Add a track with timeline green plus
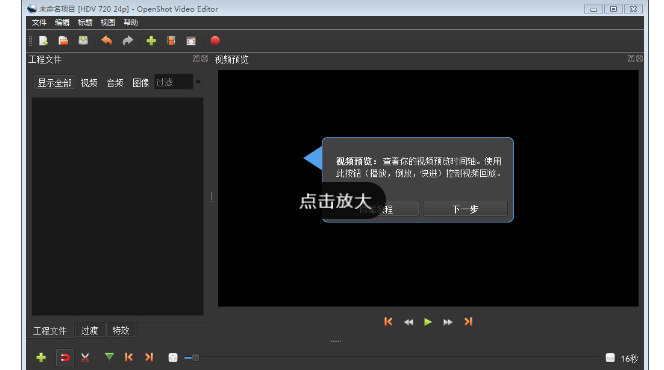Screen dimensions: 664x370 tap(41, 358)
